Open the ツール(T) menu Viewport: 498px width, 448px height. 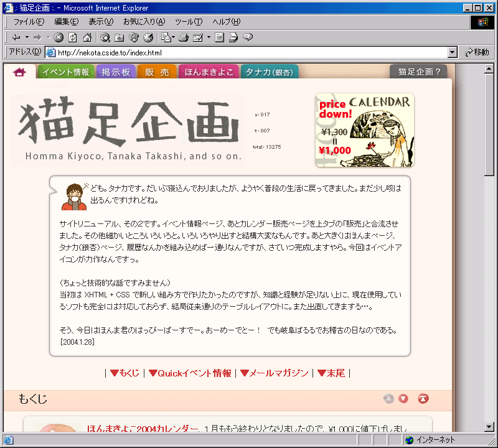189,22
